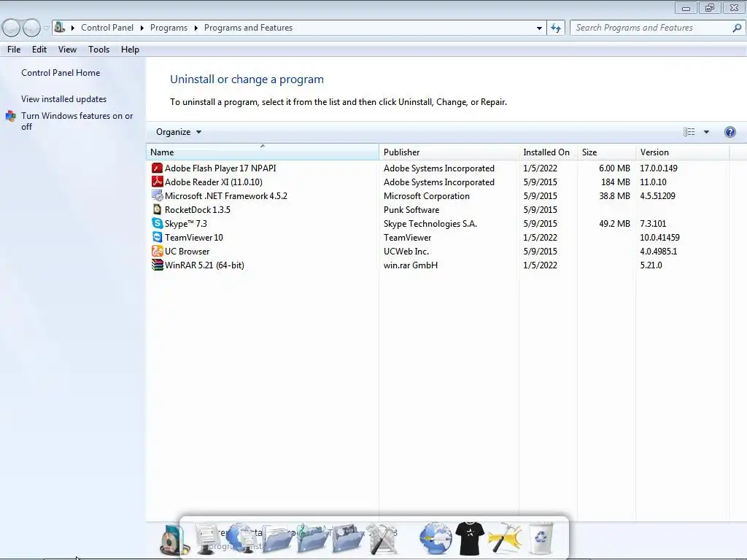Open the Recycle Bin dock icon
This screenshot has height=560, width=747.
coord(541,538)
